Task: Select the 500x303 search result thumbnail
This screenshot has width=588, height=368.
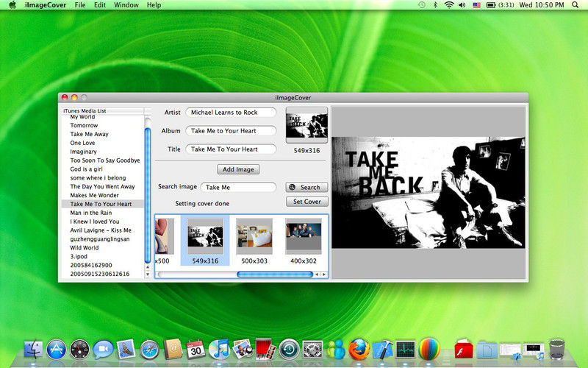Action: click(x=254, y=241)
